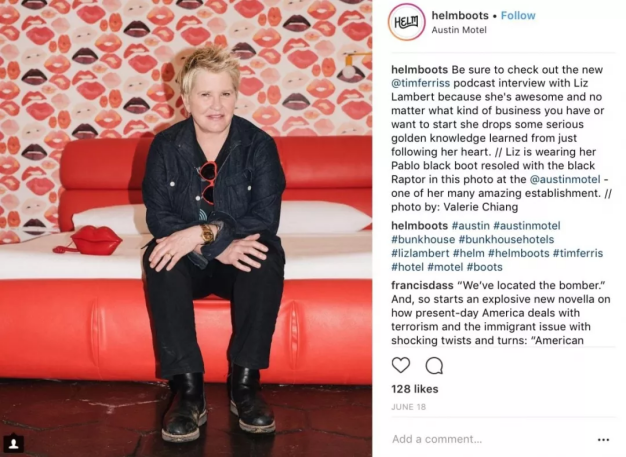
Task: Visit the @austinmotel mention
Action: tap(565, 179)
